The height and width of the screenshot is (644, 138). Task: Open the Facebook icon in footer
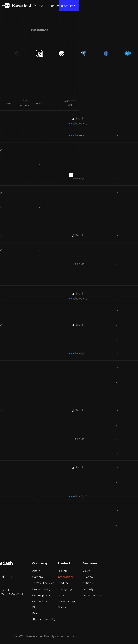[x=12, y=577]
